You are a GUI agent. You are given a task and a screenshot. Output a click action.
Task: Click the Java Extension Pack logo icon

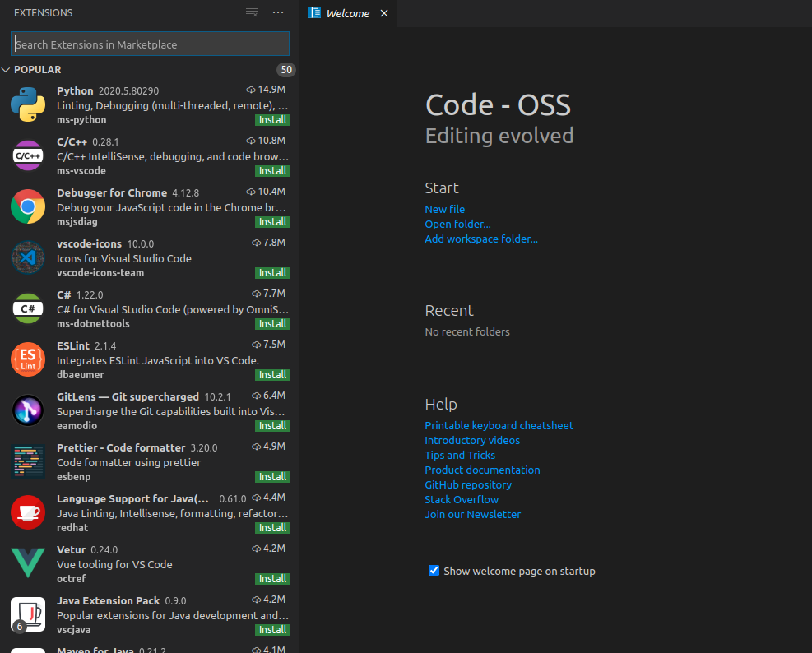[28, 614]
